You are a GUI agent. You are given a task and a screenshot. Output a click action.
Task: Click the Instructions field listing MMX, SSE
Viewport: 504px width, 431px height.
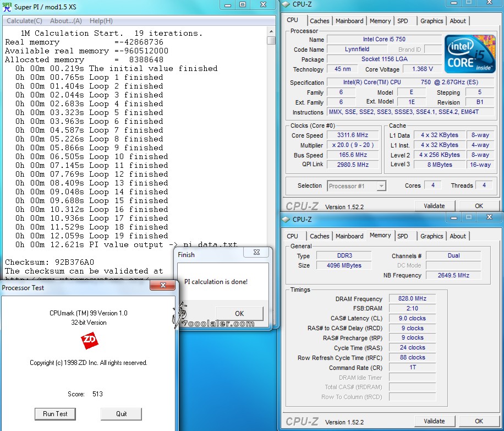point(410,112)
